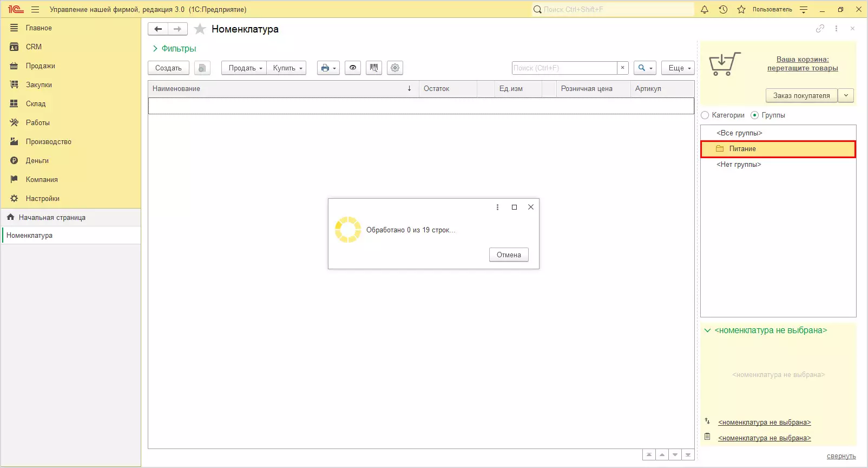The image size is (868, 468).
Task: Open the printer dropdown menu
Action: pyautogui.click(x=328, y=68)
